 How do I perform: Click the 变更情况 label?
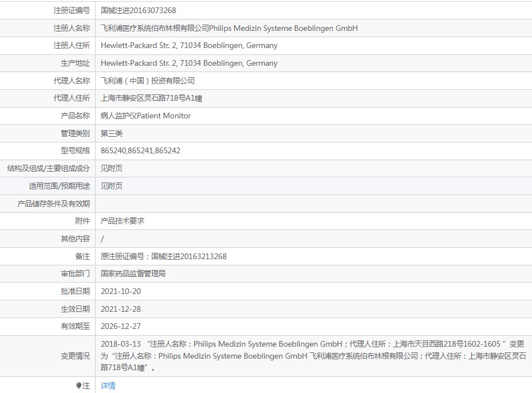[x=76, y=356]
